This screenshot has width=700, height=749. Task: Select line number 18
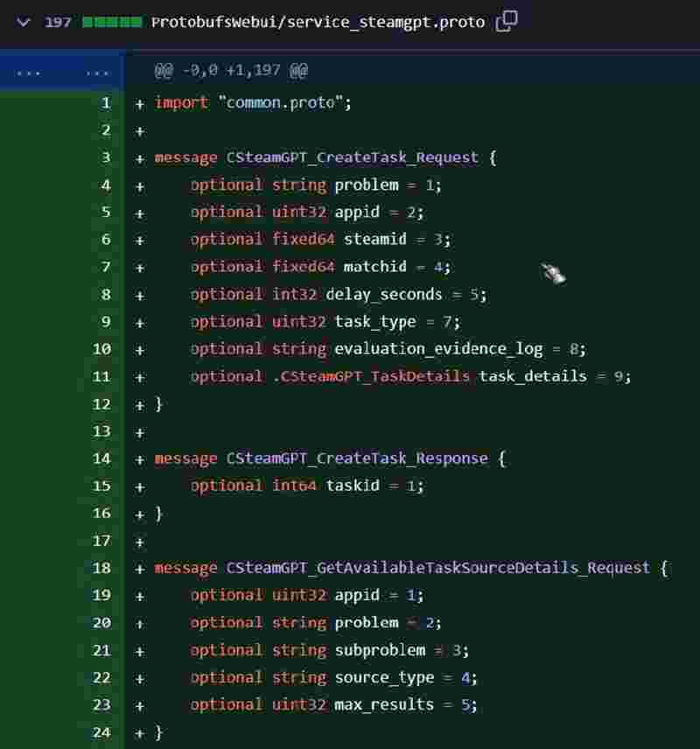click(102, 568)
